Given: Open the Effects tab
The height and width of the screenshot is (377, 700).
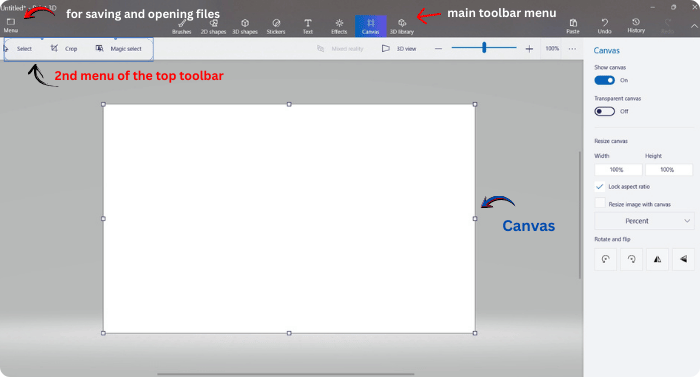Looking at the screenshot, I should pos(339,26).
